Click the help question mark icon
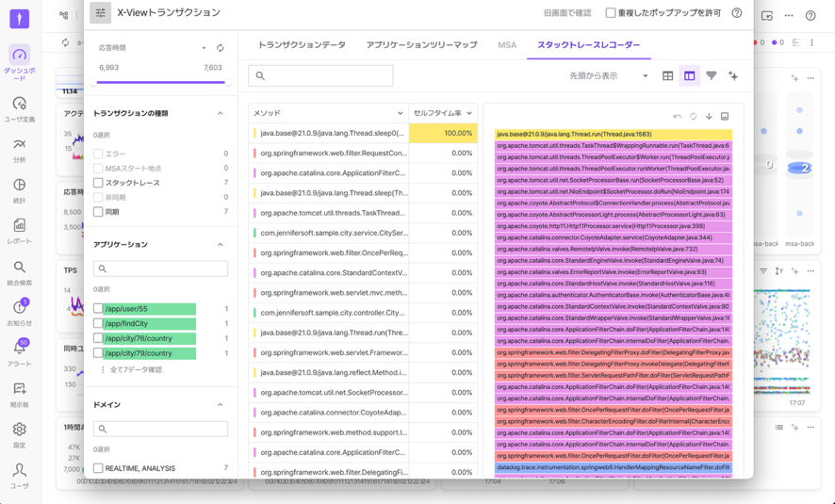The width and height of the screenshot is (835, 504). [737, 13]
